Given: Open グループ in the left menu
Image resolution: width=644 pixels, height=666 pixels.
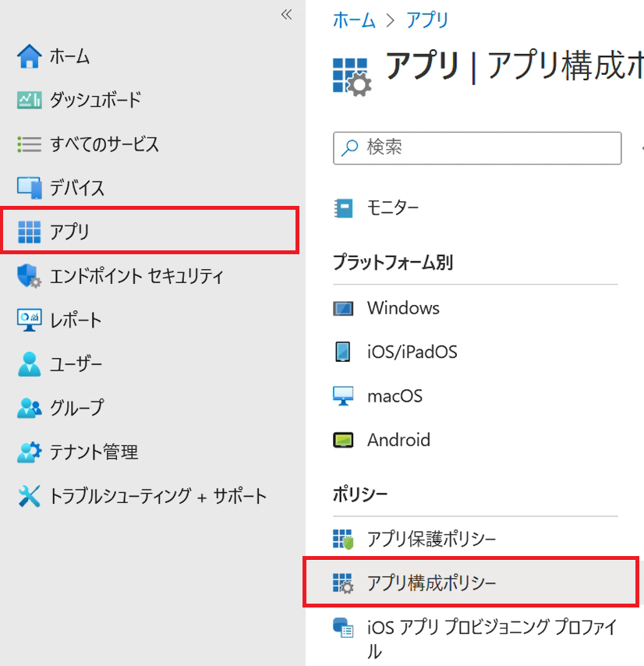Looking at the screenshot, I should (77, 408).
